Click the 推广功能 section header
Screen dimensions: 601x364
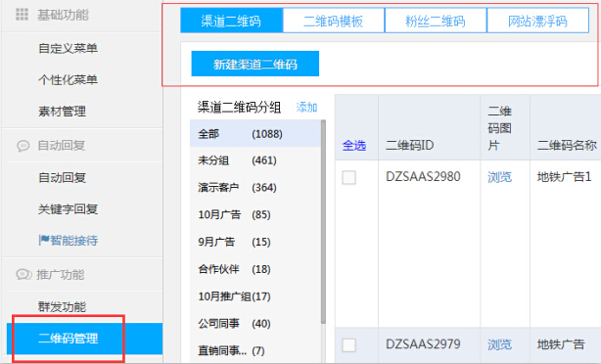click(60, 275)
